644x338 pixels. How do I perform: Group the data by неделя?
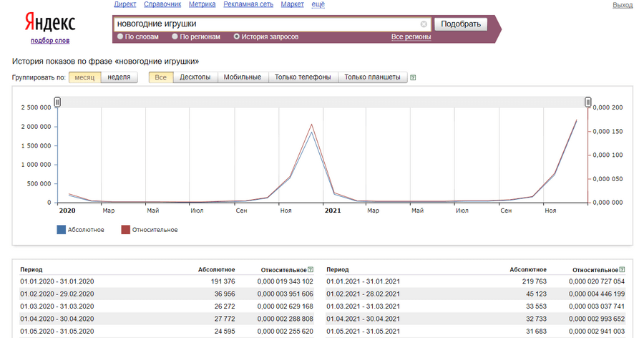click(x=119, y=77)
